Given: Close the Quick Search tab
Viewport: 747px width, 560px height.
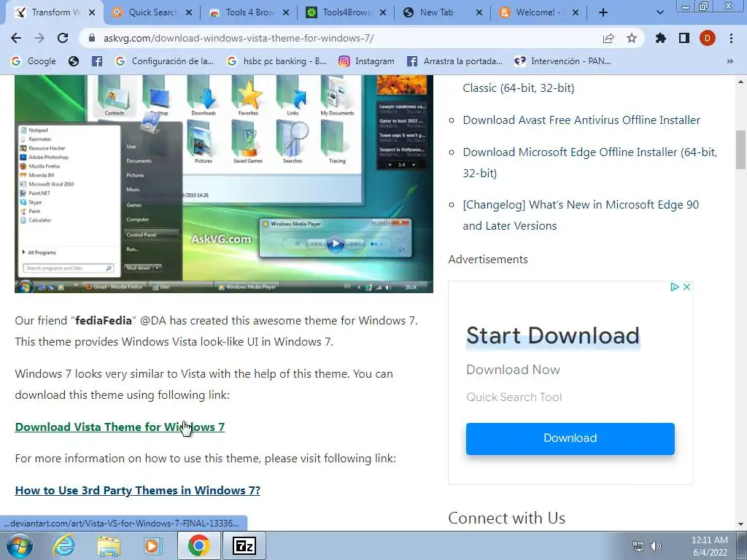Looking at the screenshot, I should tap(189, 13).
